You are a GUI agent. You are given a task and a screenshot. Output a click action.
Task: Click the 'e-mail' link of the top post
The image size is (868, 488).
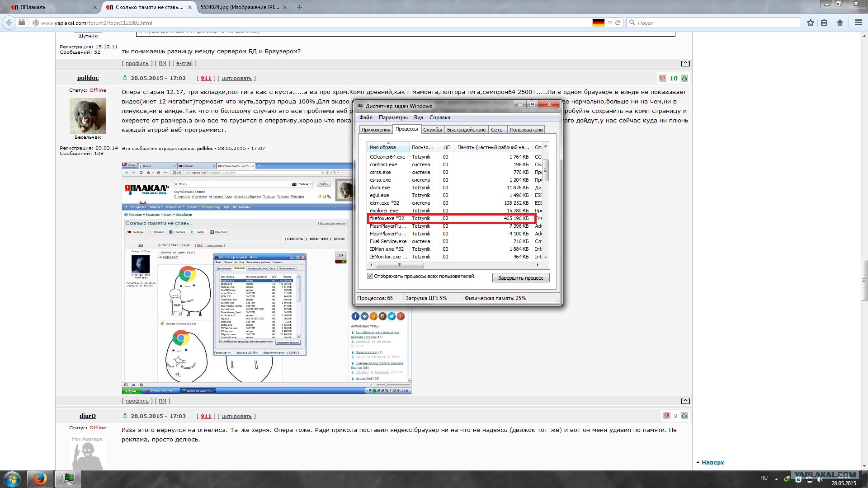click(x=184, y=63)
